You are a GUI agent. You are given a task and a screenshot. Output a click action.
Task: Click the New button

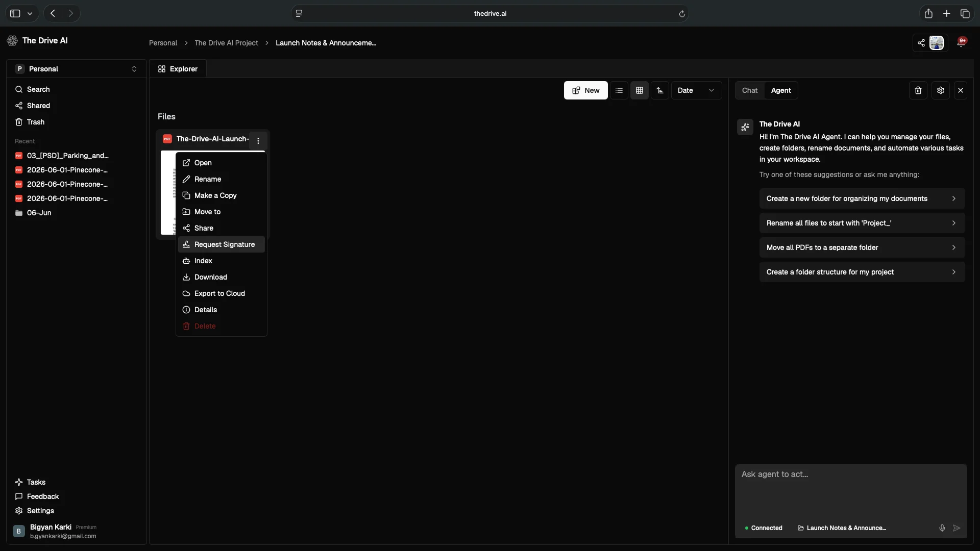pos(586,90)
